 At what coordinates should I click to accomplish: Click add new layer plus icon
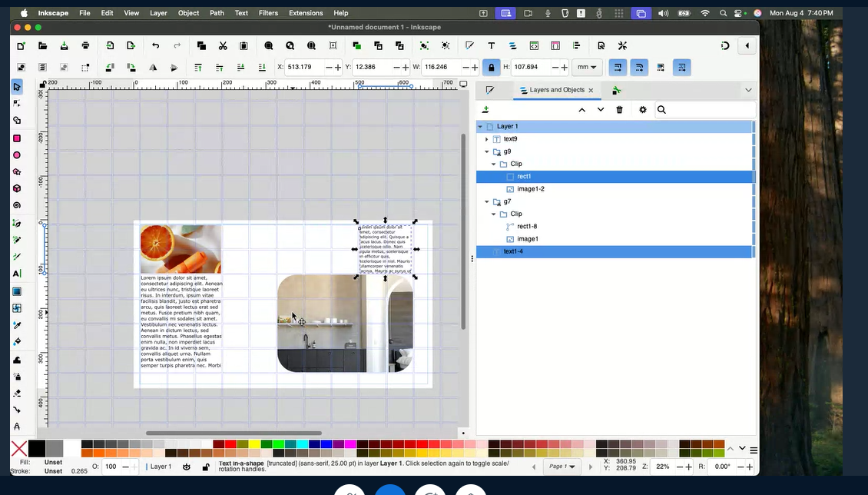(485, 110)
